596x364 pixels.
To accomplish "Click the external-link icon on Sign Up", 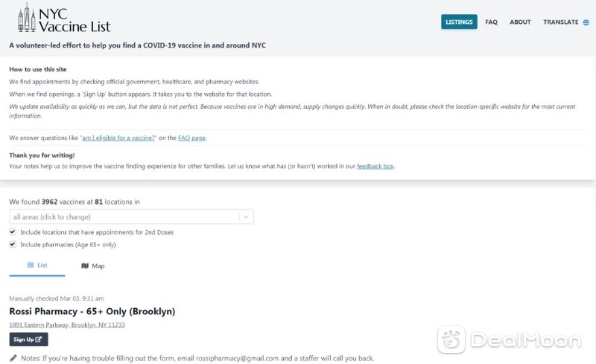I will (39, 339).
